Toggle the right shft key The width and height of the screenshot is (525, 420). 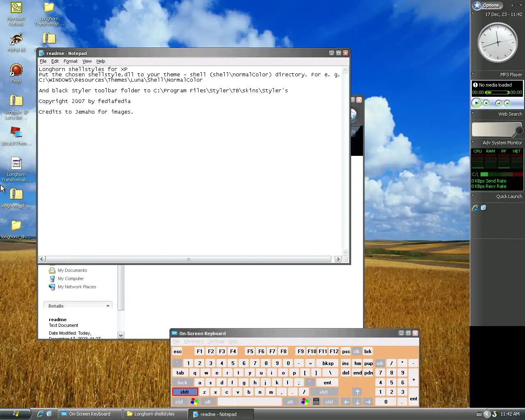click(324, 392)
